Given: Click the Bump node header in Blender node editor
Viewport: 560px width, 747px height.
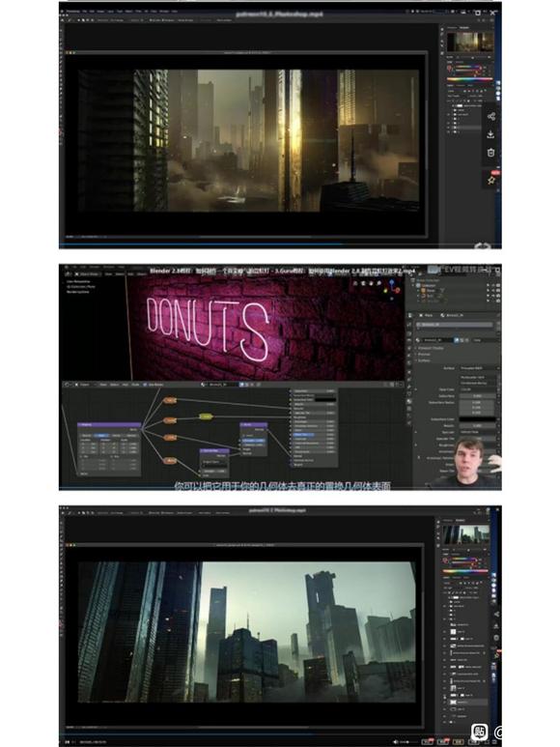Looking at the screenshot, I should click(253, 424).
